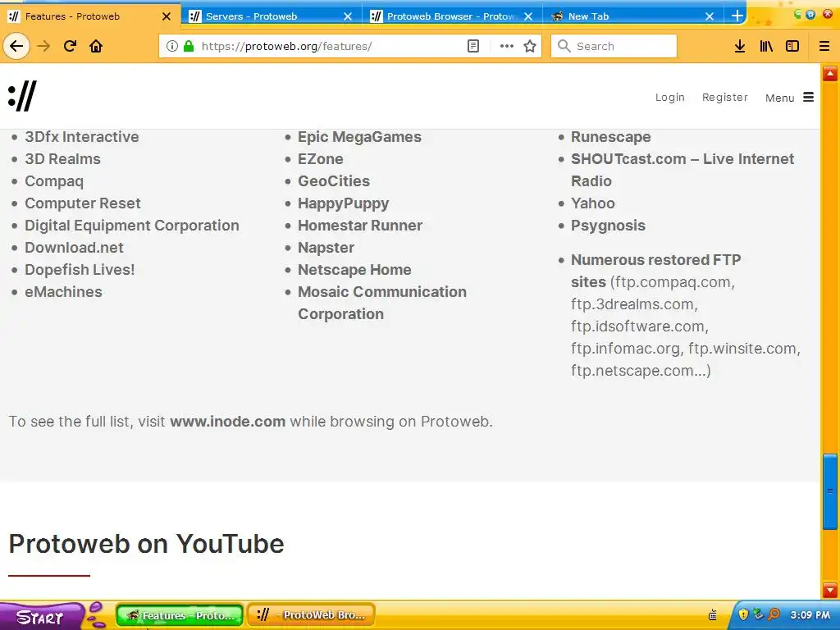Viewport: 840px width, 630px height.
Task: Open page actions three-dots menu
Action: (x=506, y=46)
